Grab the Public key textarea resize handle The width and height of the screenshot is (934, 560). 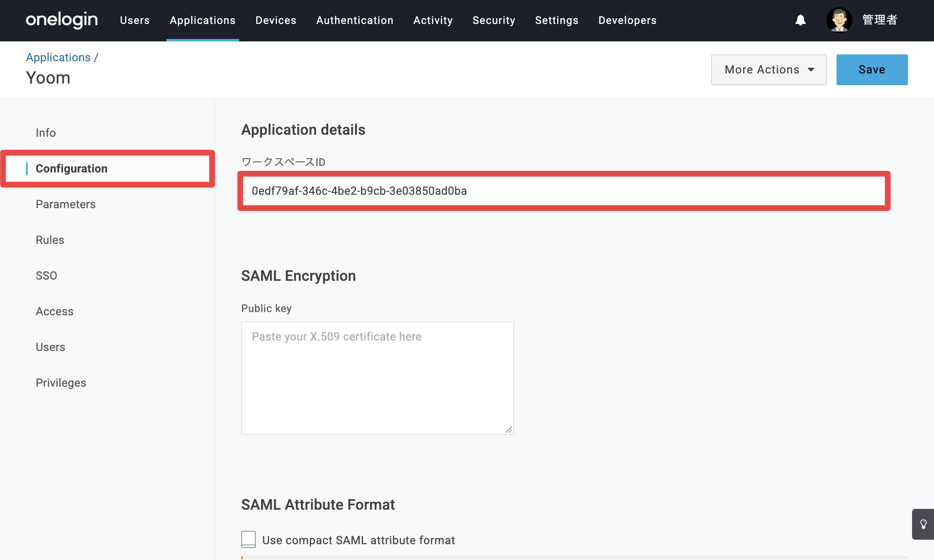(509, 430)
